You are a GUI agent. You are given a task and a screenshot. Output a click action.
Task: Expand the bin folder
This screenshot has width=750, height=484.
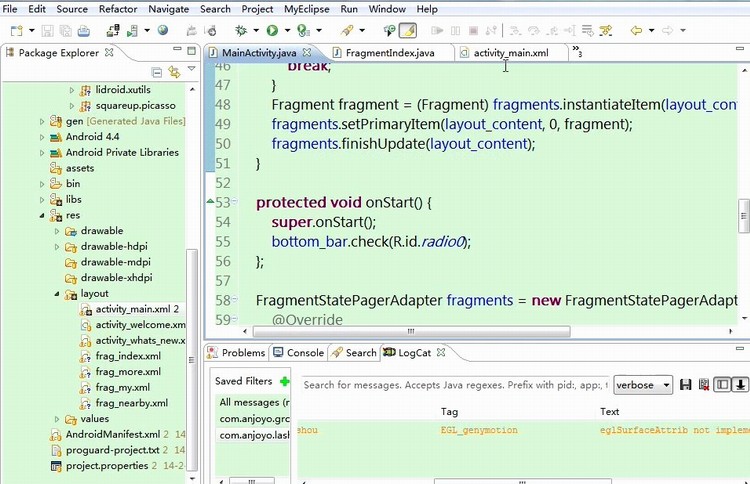point(42,184)
